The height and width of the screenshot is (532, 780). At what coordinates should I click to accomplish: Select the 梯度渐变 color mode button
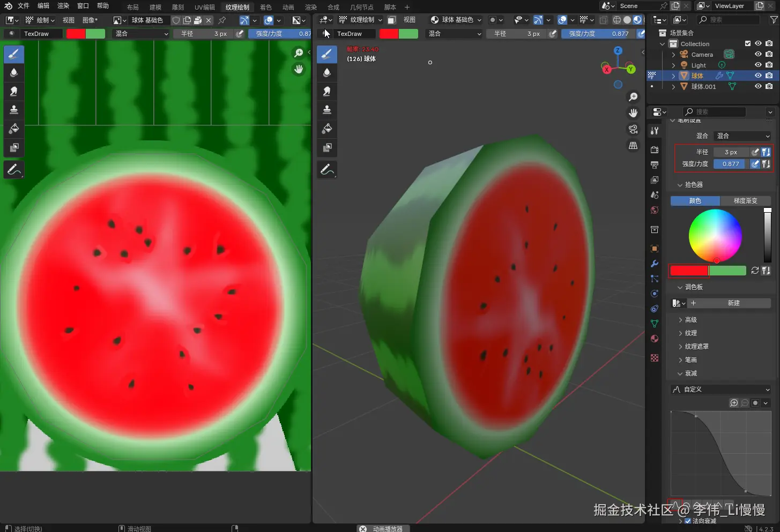click(x=746, y=201)
